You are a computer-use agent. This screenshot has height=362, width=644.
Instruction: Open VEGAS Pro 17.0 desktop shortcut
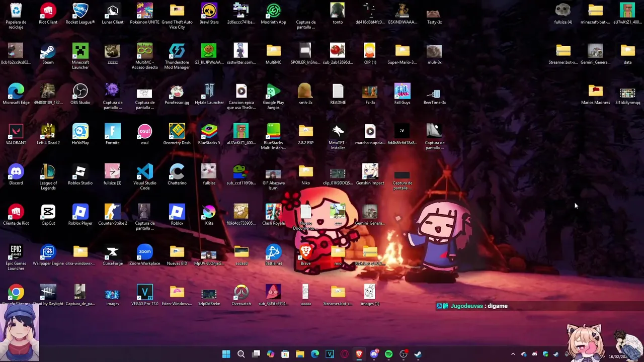click(145, 295)
